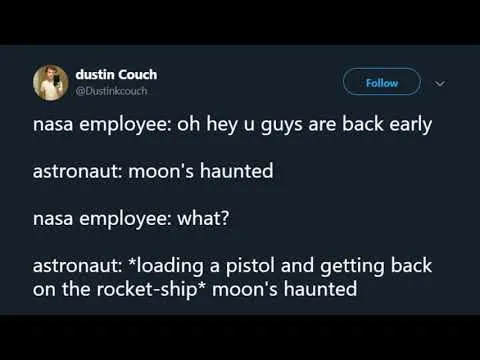Select the line "nasa employee: what?"
The image size is (480, 360).
[131, 219]
